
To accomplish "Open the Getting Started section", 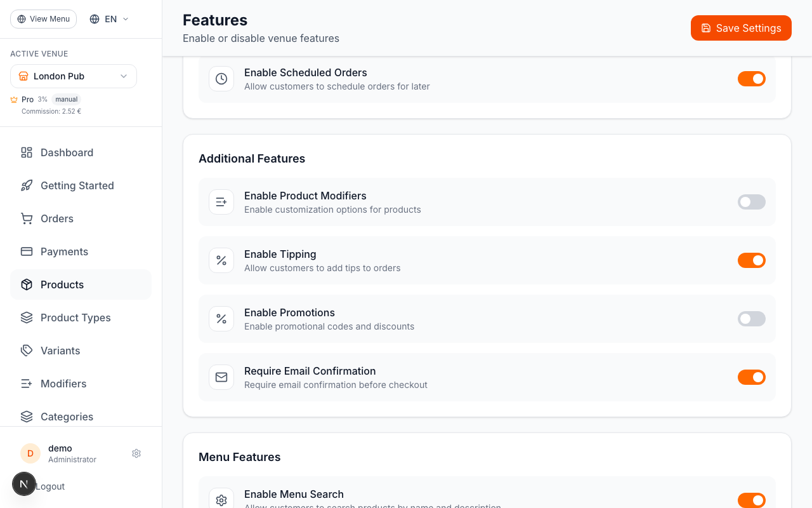I will pos(77,185).
